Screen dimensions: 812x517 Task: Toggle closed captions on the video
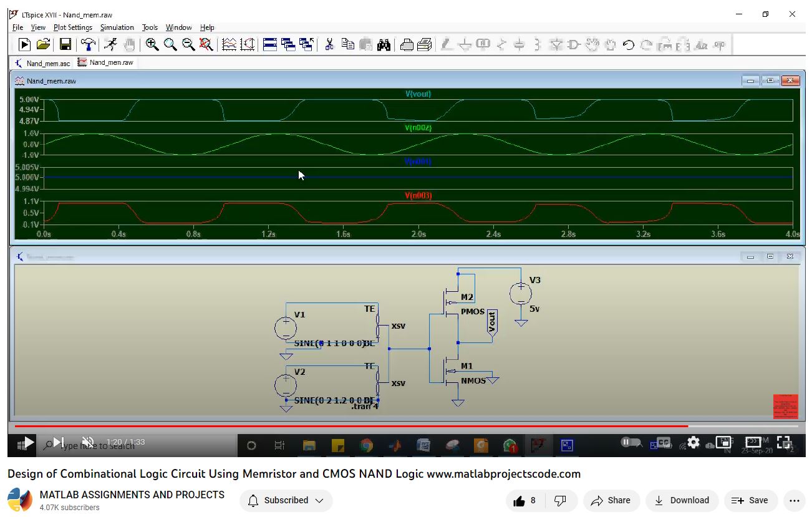click(664, 442)
